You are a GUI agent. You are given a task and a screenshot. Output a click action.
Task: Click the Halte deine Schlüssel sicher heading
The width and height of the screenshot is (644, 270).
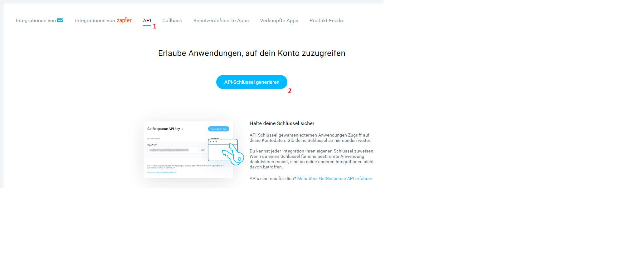point(282,123)
